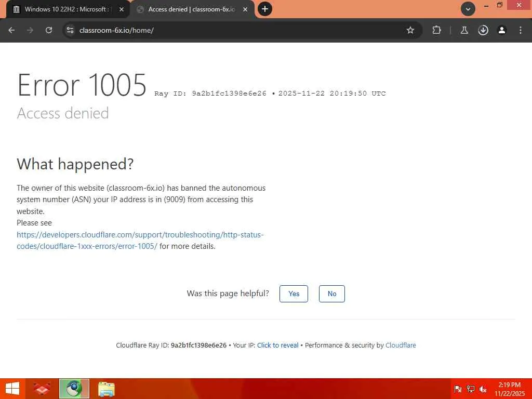
Task: Open the Chrome three-dot menu
Action: click(x=521, y=30)
